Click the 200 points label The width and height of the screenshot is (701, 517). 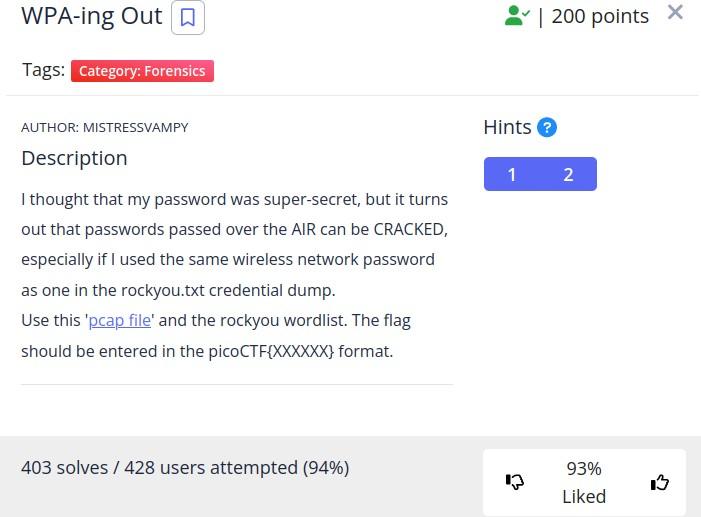[600, 16]
